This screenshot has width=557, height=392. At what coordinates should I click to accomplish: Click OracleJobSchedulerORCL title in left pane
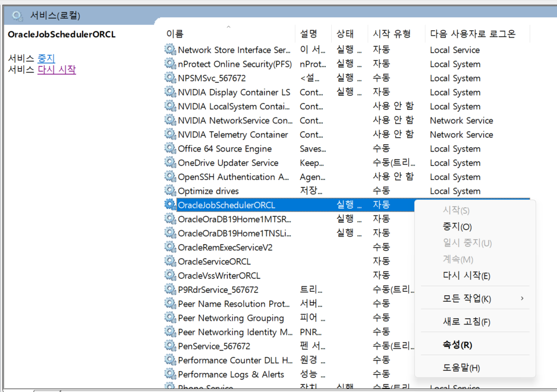tap(62, 34)
